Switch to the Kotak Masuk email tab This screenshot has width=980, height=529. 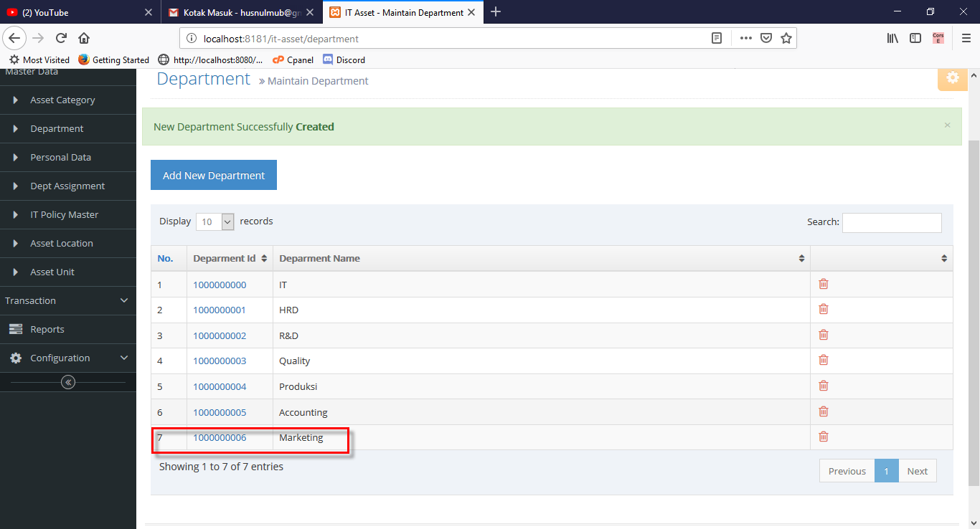coord(237,12)
